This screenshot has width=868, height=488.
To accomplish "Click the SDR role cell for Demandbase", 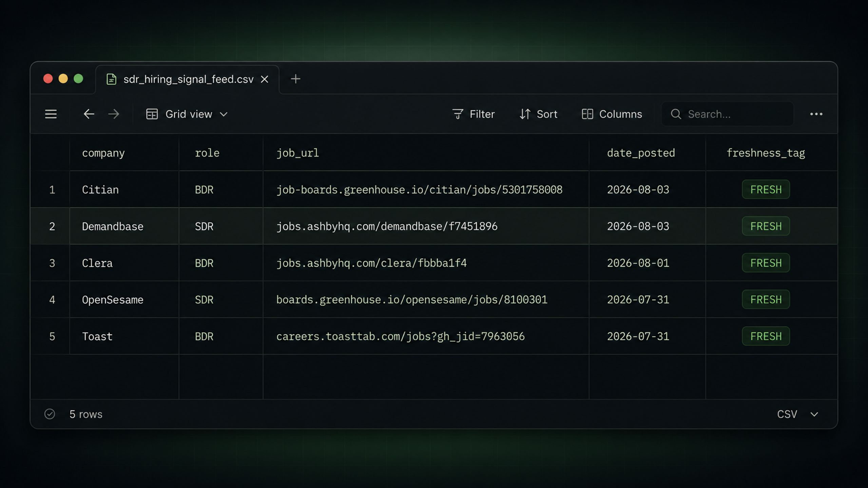I will pyautogui.click(x=221, y=226).
